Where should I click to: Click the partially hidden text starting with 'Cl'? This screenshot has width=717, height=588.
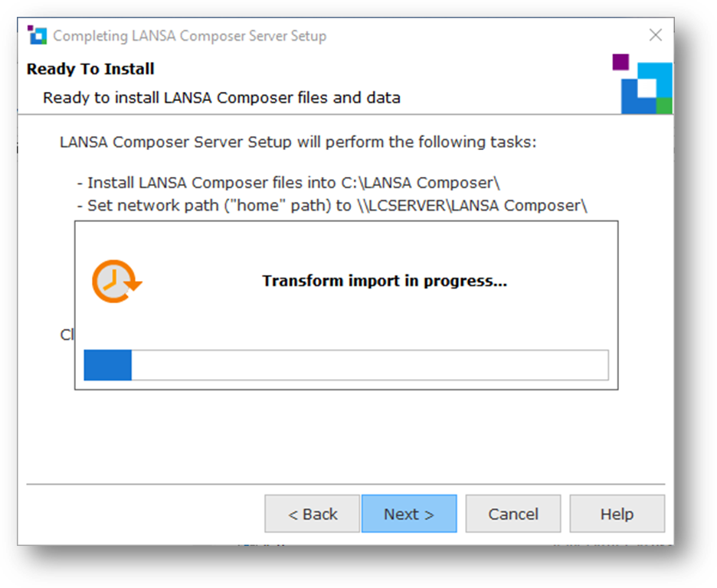pyautogui.click(x=66, y=335)
